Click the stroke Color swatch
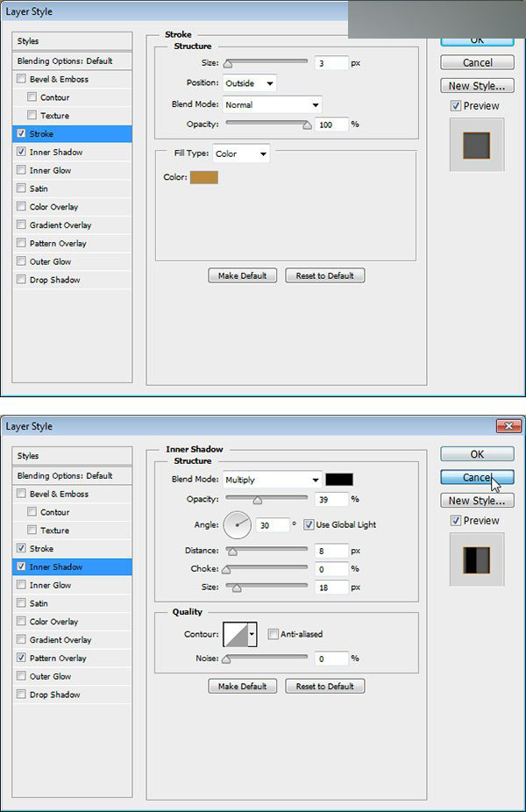Viewport: 526px width, 812px height. pos(204,178)
